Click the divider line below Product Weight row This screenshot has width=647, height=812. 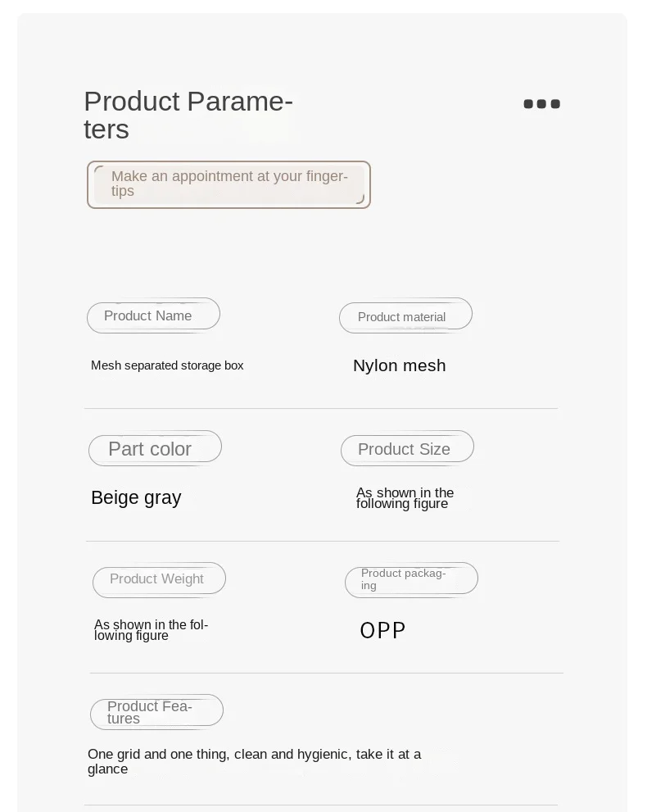[x=326, y=674]
